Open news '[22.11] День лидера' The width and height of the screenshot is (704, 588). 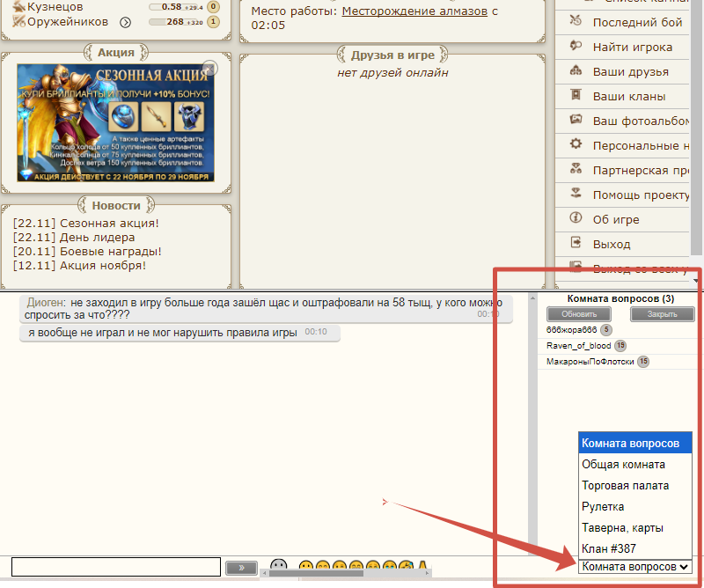click(x=74, y=237)
